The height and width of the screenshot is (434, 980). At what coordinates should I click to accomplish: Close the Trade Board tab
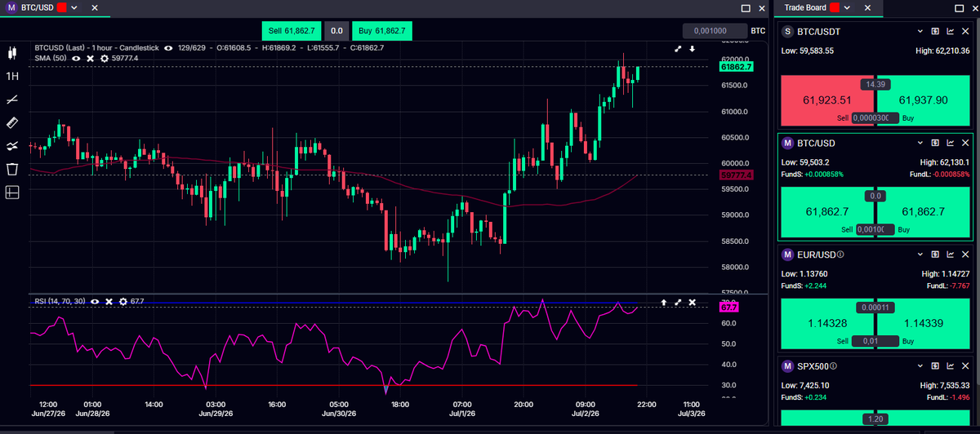(867, 8)
